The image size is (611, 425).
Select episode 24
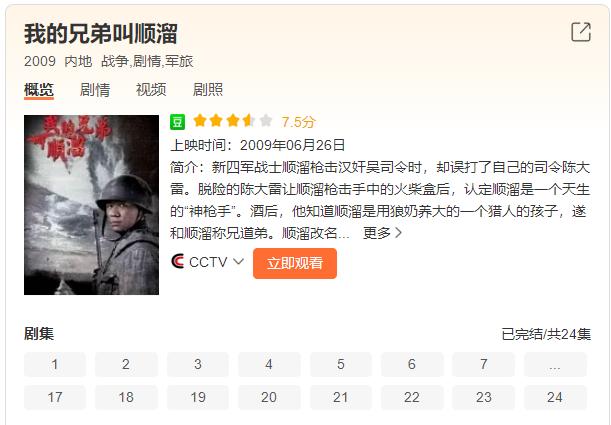click(x=554, y=398)
